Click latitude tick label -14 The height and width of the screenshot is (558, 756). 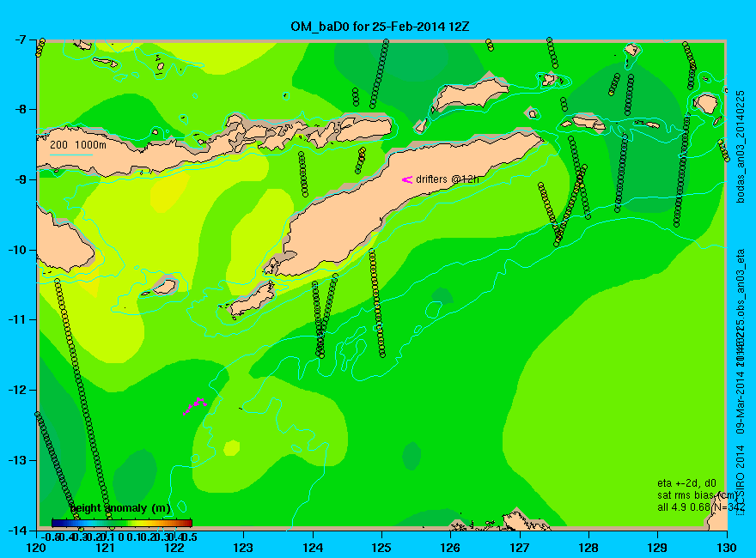18,530
